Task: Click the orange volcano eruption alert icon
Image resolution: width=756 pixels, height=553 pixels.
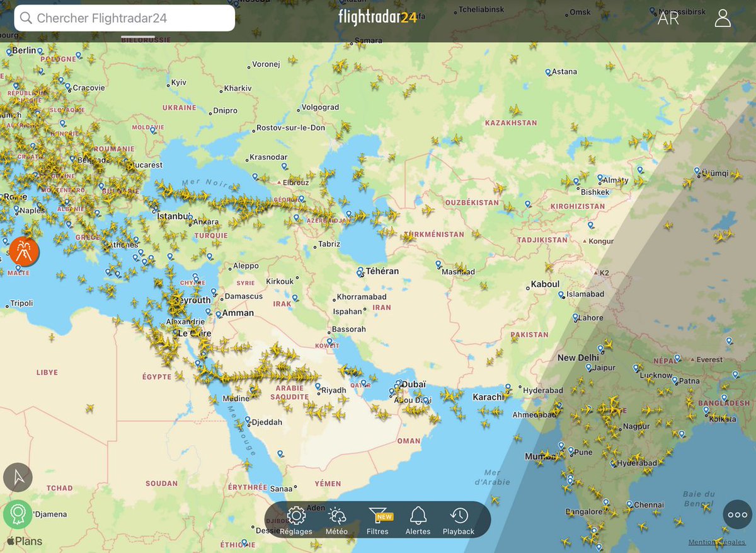Action: [23, 251]
